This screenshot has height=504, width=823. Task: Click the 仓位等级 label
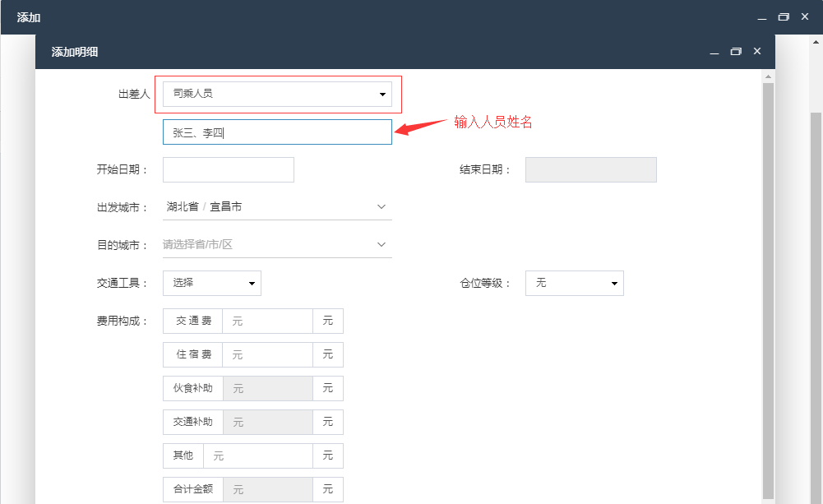(484, 283)
